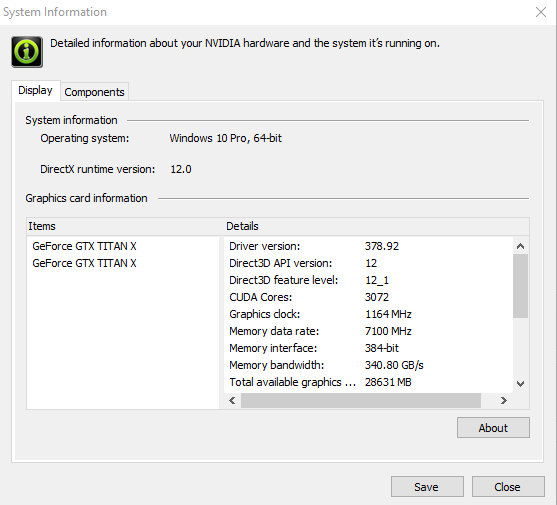Click the Graphics clock 1164 MHz value
Screen dimensions: 557x505
388,314
